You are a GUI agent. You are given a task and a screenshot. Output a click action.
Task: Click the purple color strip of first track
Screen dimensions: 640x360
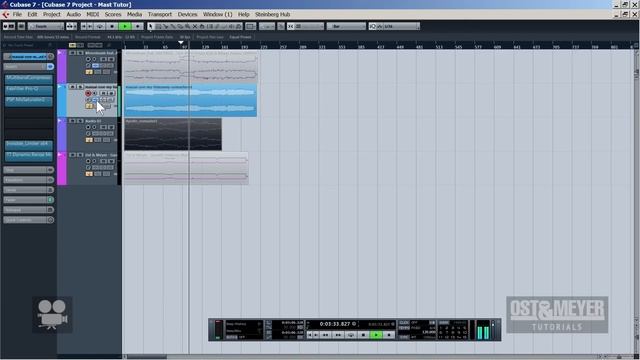pyautogui.click(x=62, y=67)
